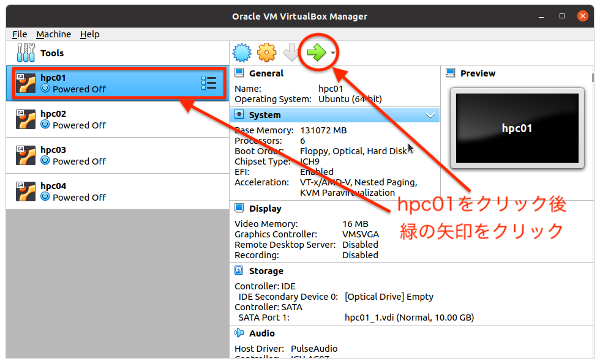This screenshot has width=600, height=364.
Task: Click Remote Desktop Server Disabled value
Action: click(x=360, y=245)
